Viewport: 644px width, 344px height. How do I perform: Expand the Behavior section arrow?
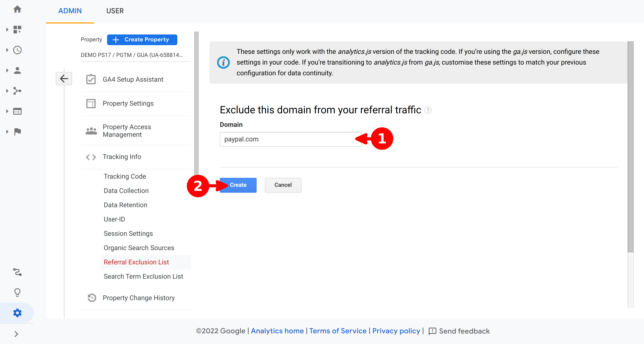click(x=7, y=111)
